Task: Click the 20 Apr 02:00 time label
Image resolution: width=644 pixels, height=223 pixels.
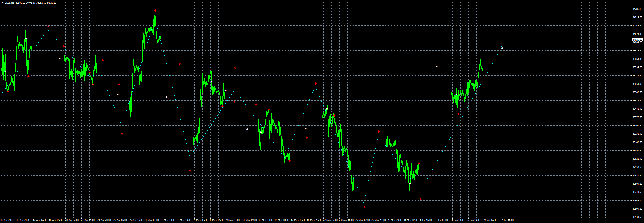Action: 72,220
